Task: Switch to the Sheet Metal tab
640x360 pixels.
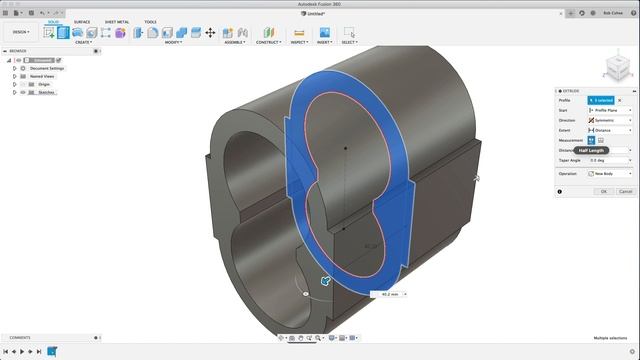Action: [117, 22]
